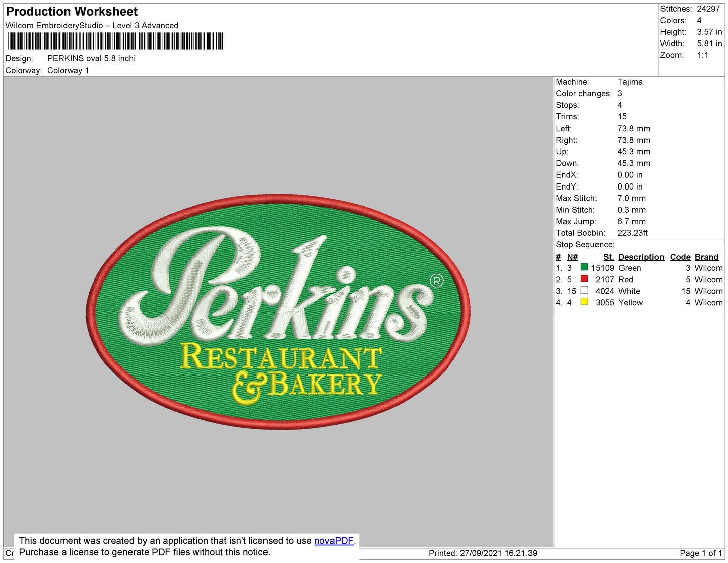728x563 pixels.
Task: Click the Max Stitch value '7.0 mm'
Action: coord(631,198)
